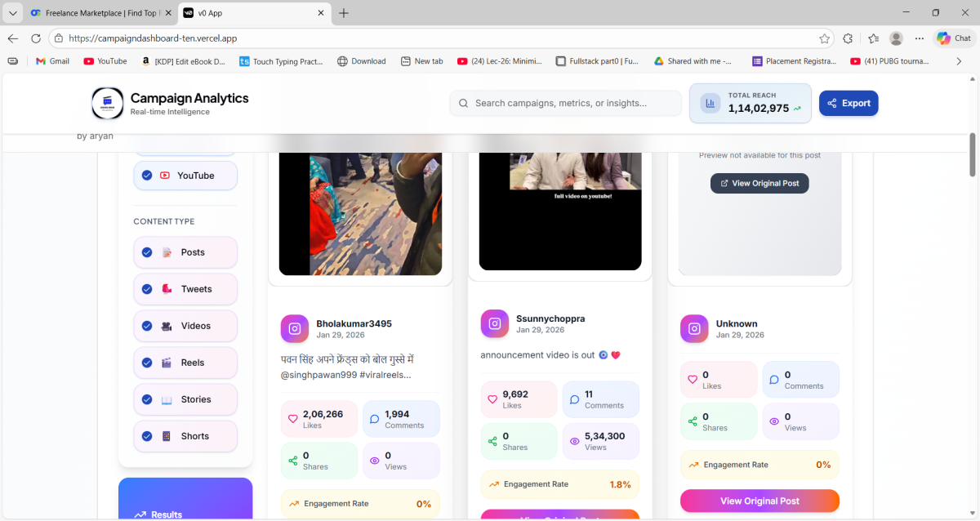This screenshot has width=980, height=521.
Task: Disable the Stories content type filter
Action: [147, 399]
